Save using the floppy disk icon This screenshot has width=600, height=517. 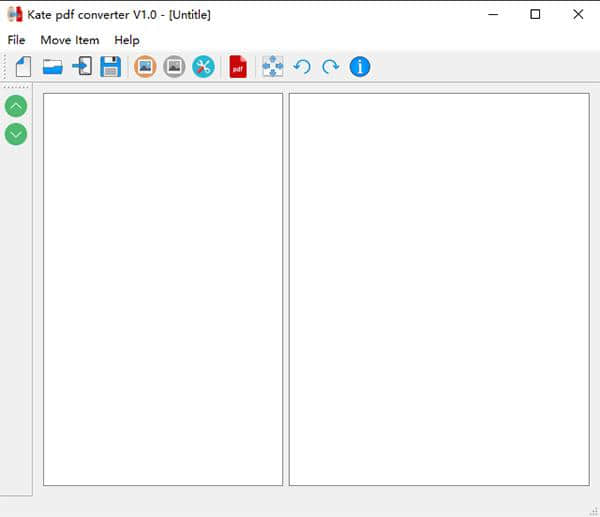click(x=110, y=67)
